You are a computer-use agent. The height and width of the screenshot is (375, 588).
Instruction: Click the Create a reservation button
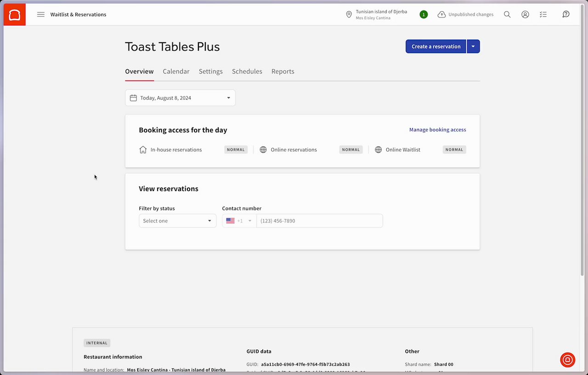coord(435,46)
